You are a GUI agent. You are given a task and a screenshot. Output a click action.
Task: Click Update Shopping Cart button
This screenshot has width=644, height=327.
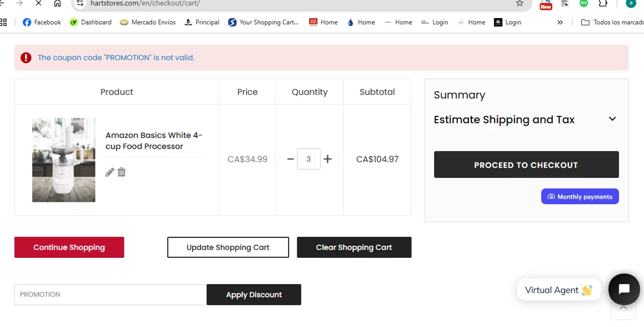228,248
